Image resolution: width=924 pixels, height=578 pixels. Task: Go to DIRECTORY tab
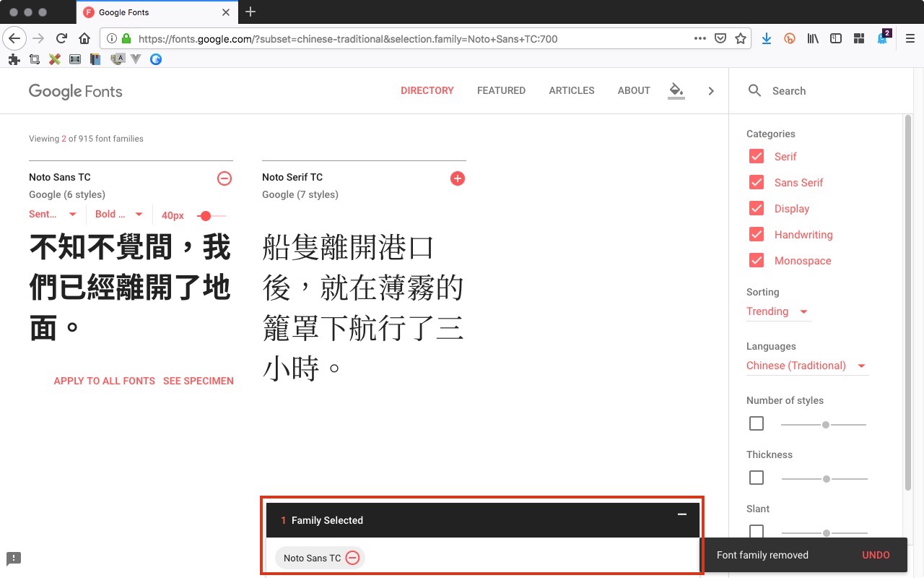pyautogui.click(x=427, y=90)
